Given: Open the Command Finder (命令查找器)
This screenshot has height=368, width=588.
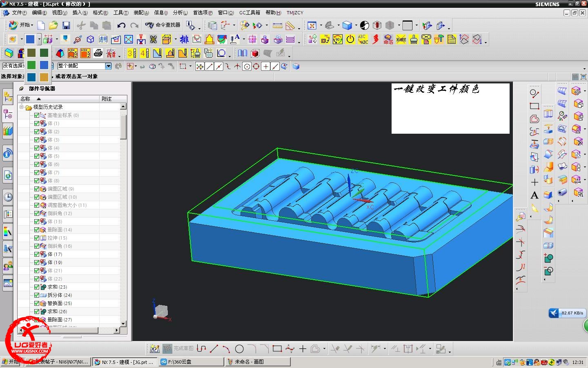Looking at the screenshot, I should [x=163, y=25].
